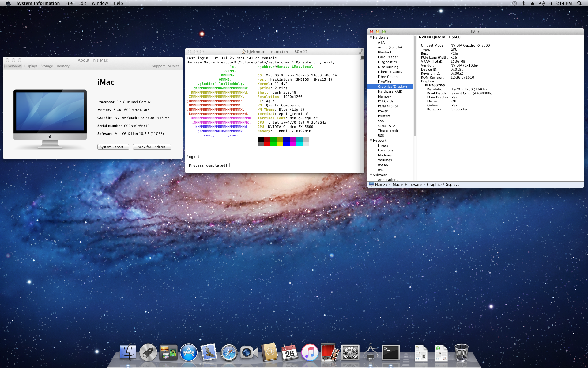Open iTunes from the Dock
This screenshot has height=368, width=588.
click(310, 353)
